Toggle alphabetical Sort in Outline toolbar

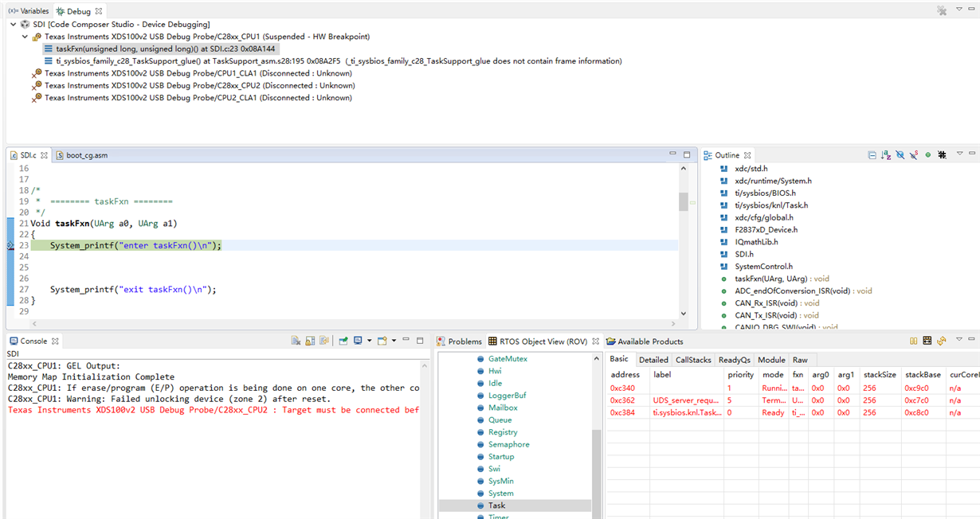click(x=885, y=155)
